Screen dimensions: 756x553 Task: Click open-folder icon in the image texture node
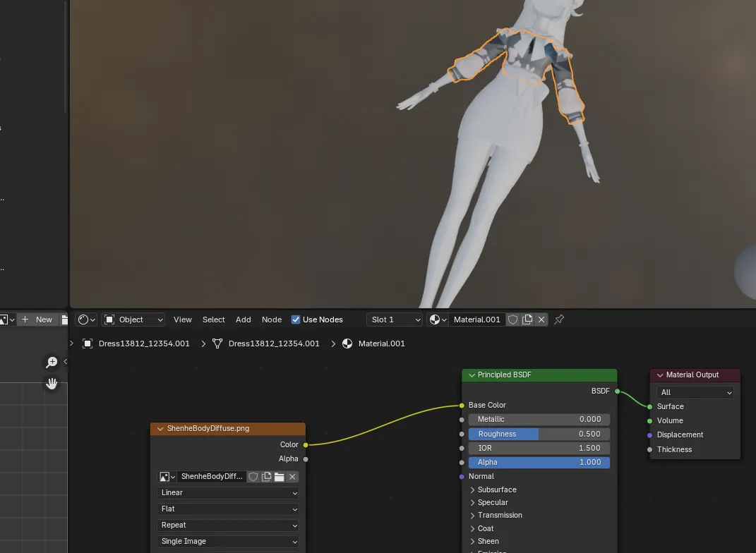(x=279, y=476)
